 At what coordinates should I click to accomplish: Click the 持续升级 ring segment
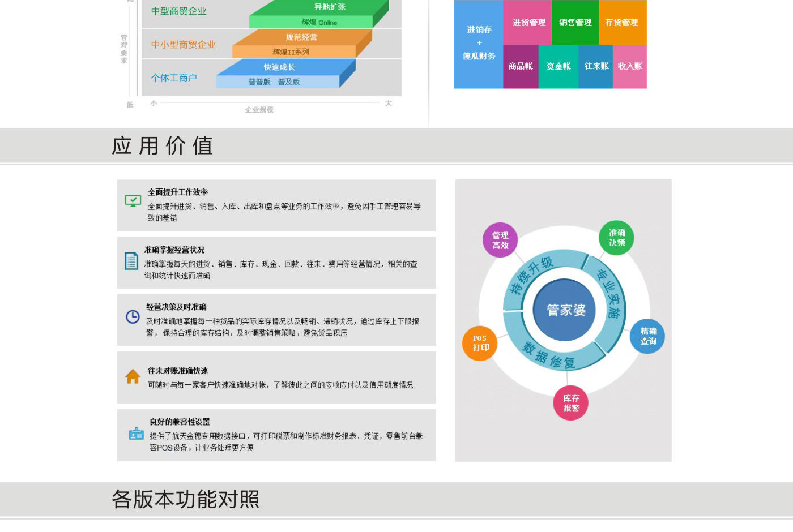pyautogui.click(x=532, y=276)
